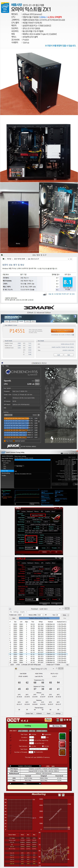Open SPD tab in ROG CPU-Z window
The height and width of the screenshot is (868, 78).
pos(42,512)
